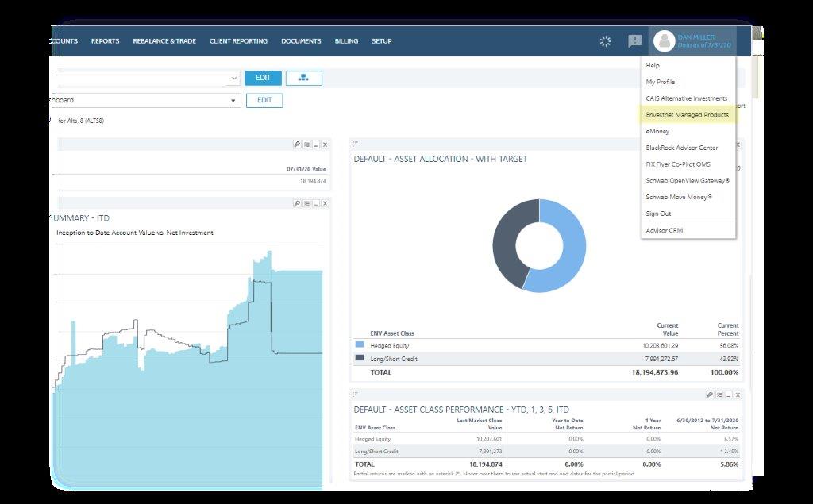The width and height of the screenshot is (813, 504).
Task: Close the Summary ITD panel
Action: (325, 203)
